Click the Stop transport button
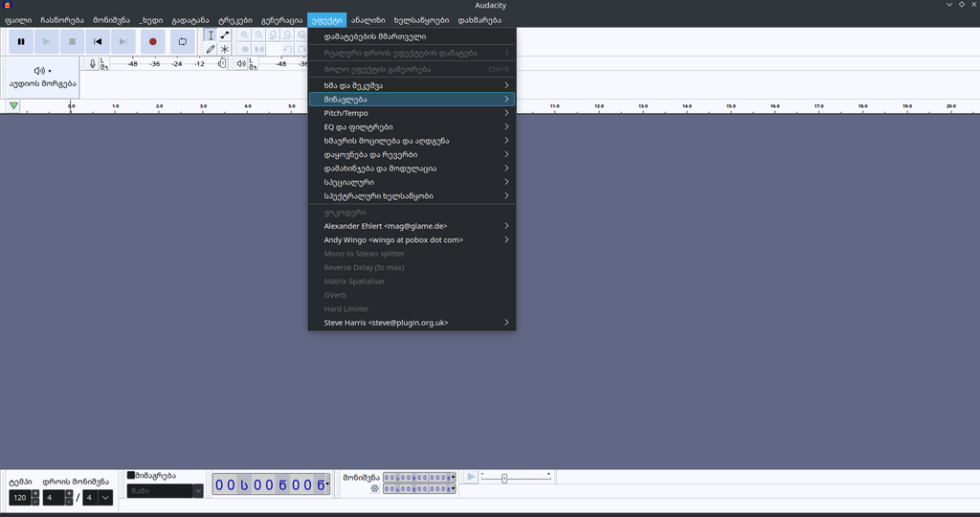Image resolution: width=980 pixels, height=517 pixels. click(x=72, y=41)
